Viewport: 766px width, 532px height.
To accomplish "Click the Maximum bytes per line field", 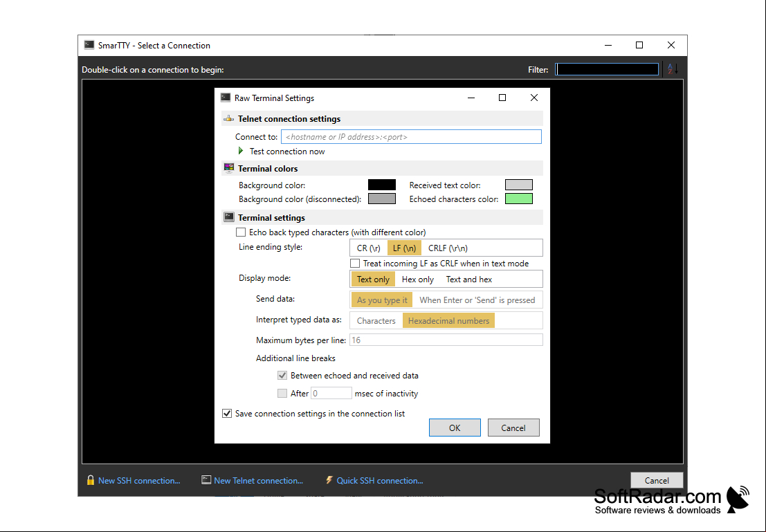I will [446, 340].
